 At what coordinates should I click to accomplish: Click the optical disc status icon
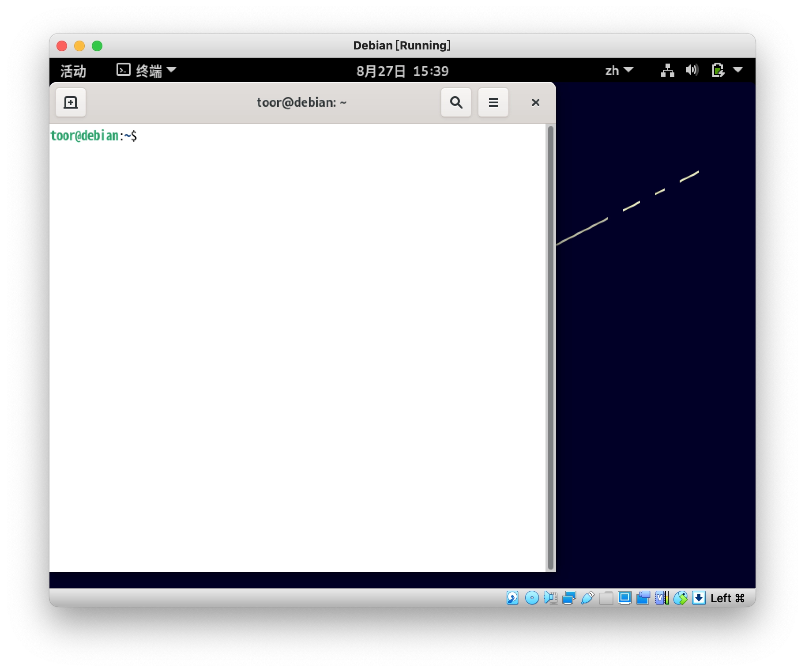(532, 598)
